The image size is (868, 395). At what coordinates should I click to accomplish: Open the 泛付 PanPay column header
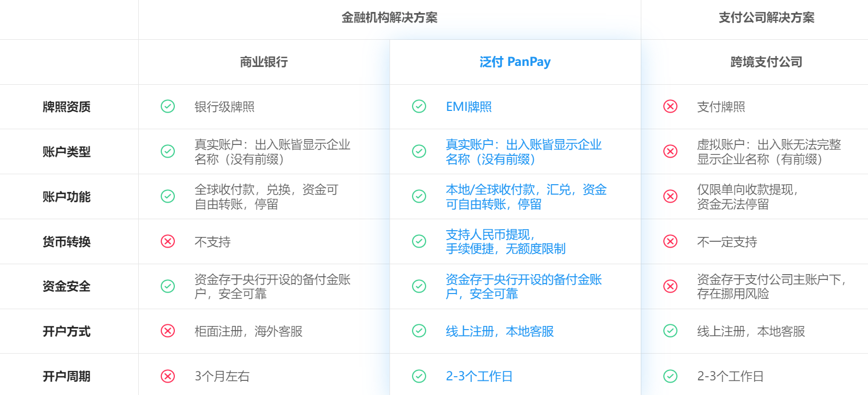(515, 62)
